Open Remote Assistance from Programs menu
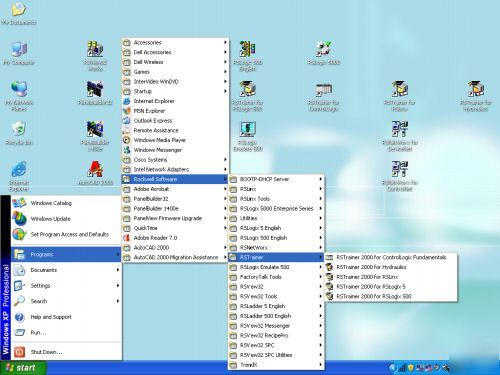This screenshot has height=375, width=500. pyautogui.click(x=175, y=130)
